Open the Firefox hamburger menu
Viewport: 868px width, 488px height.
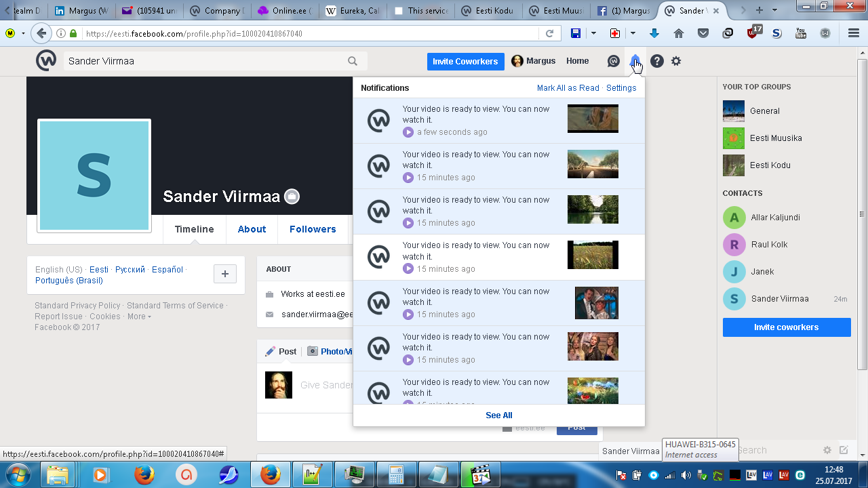[x=854, y=33]
